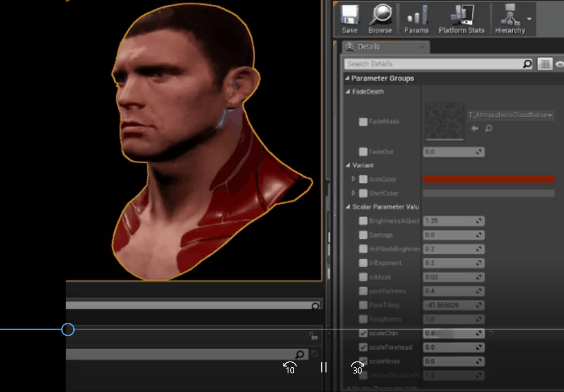This screenshot has width=564, height=392.
Task: Collapse the Parameter Groups section
Action: point(347,78)
